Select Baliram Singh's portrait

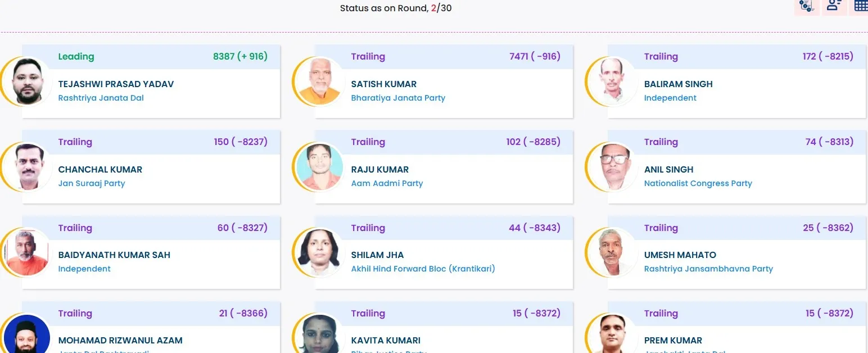(612, 82)
